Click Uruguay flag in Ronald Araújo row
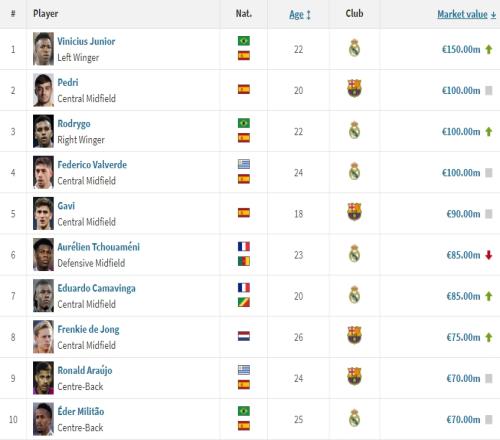500x440 pixels. pos(244,370)
